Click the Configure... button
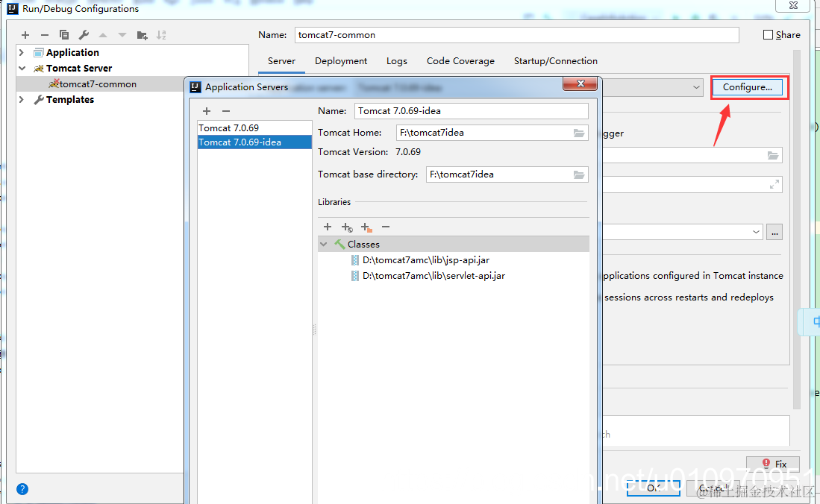Screen dimensions: 820x504 (748, 87)
